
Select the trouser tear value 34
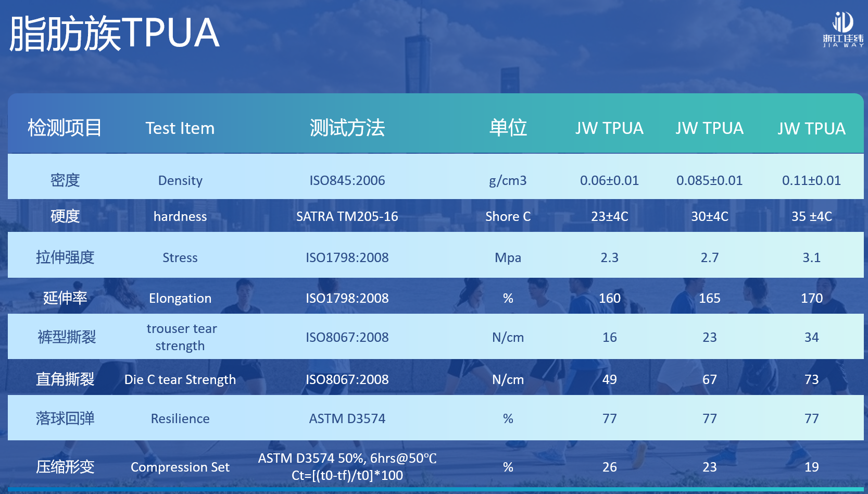[812, 337]
